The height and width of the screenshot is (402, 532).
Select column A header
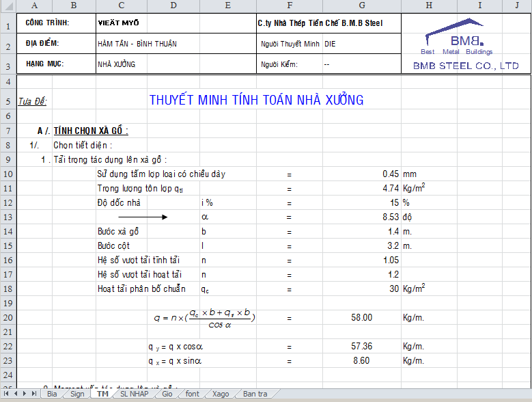click(x=34, y=5)
